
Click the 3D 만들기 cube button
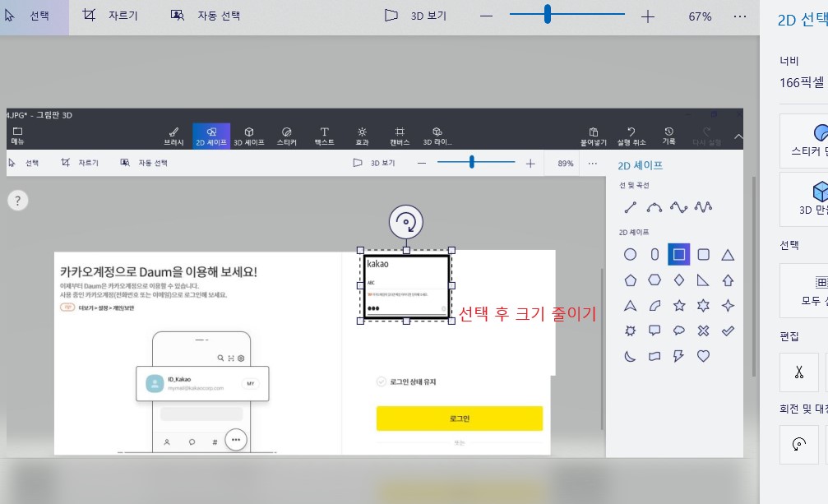point(804,199)
